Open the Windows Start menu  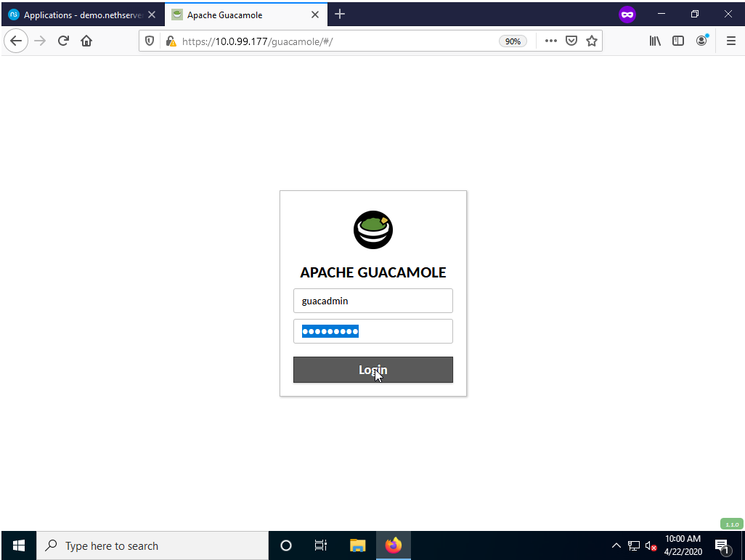19,545
